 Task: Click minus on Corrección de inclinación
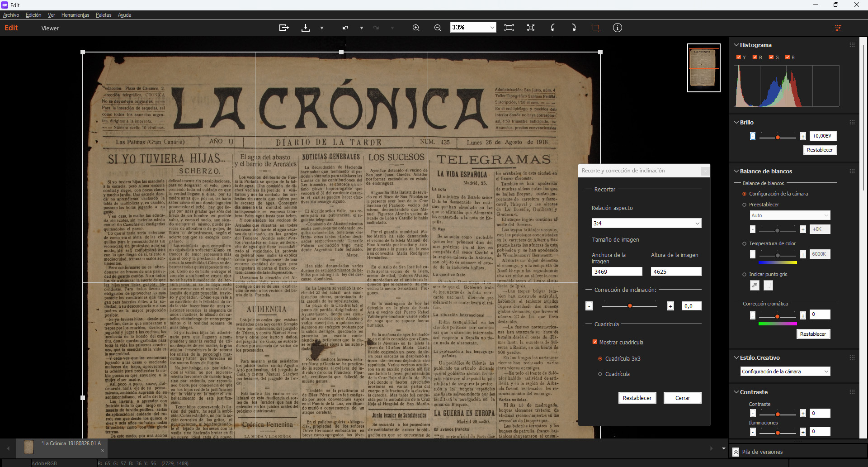589,306
